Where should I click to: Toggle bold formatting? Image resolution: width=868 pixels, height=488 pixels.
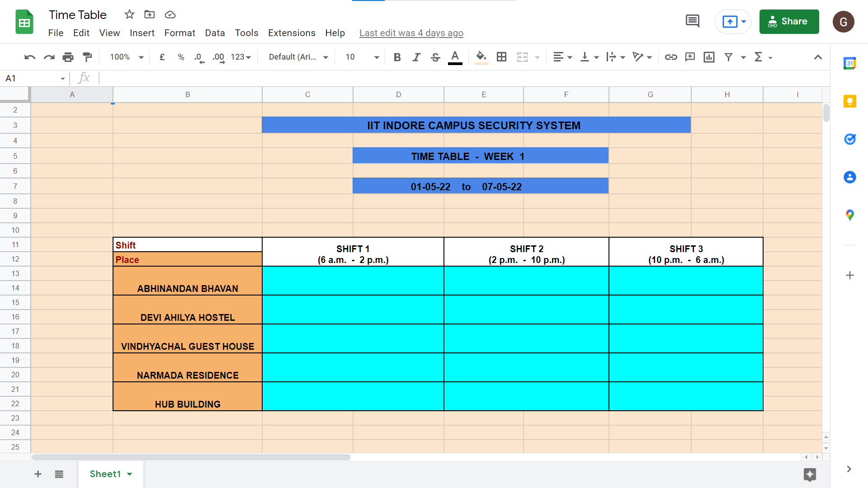pyautogui.click(x=397, y=57)
